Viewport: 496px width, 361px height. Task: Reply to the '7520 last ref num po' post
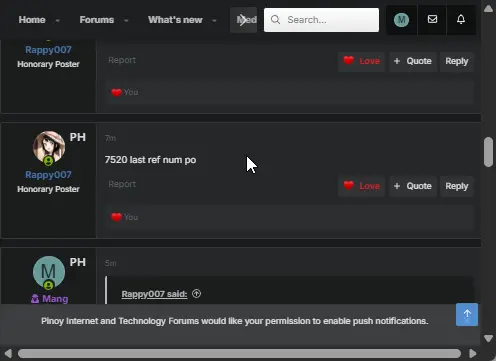[x=457, y=186]
